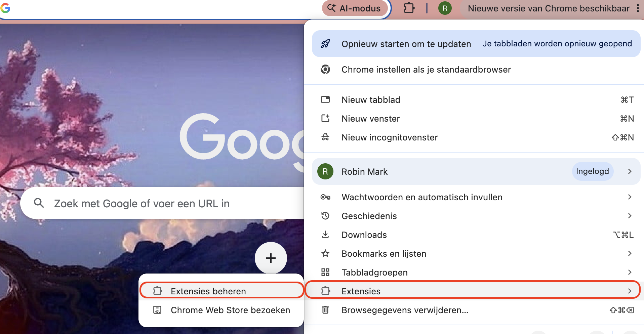Open AI-modus search button
Image resolution: width=644 pixels, height=334 pixels.
354,8
